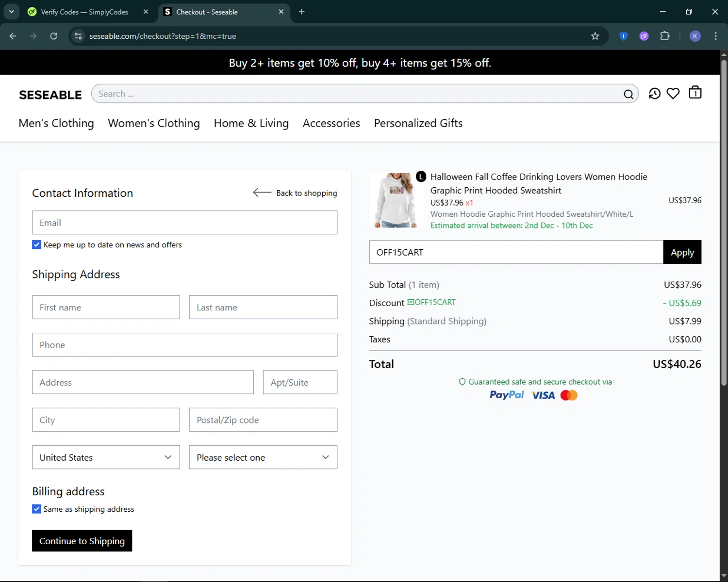Click the SESEABLE site logo

click(x=50, y=95)
